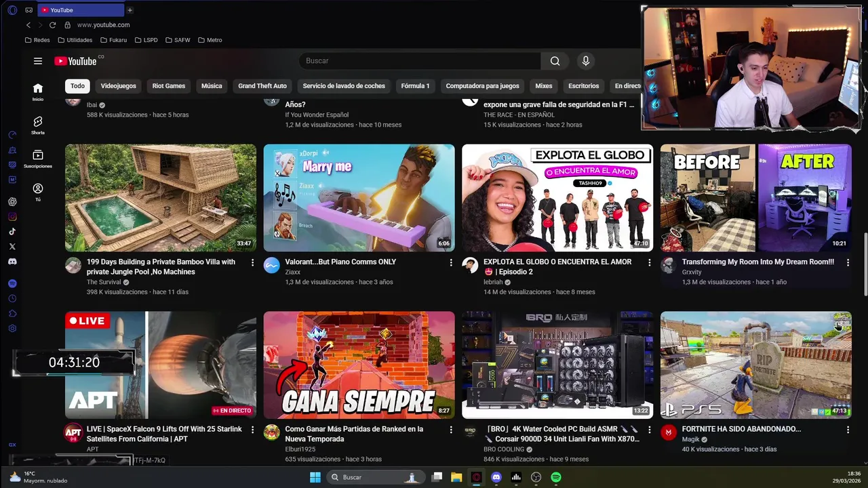This screenshot has height=488, width=868.
Task: Click the YouTube Buscar search field
Action: click(420, 61)
